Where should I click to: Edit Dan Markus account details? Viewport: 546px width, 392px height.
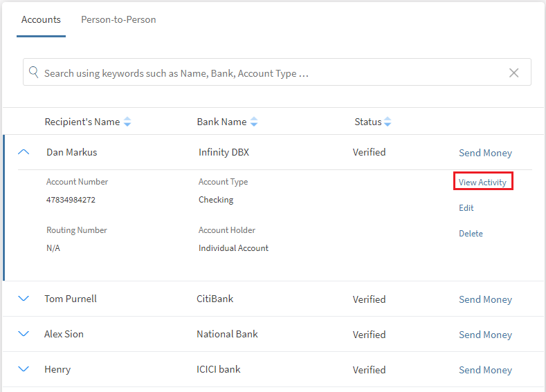(x=466, y=208)
